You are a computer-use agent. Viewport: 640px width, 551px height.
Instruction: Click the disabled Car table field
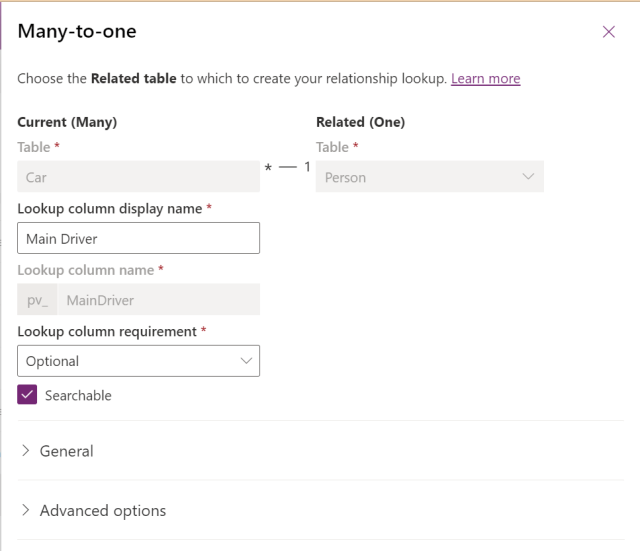[138, 177]
